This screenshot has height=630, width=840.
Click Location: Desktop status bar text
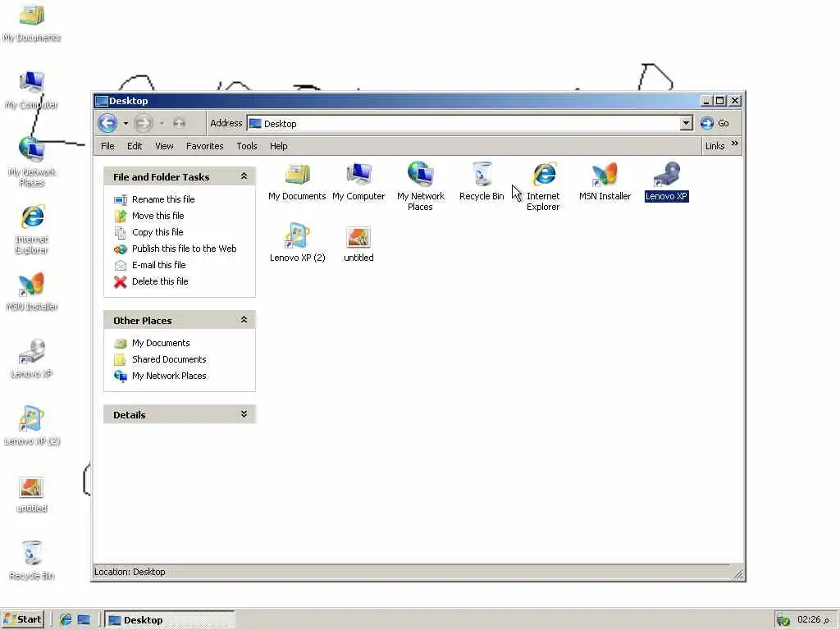(130, 572)
